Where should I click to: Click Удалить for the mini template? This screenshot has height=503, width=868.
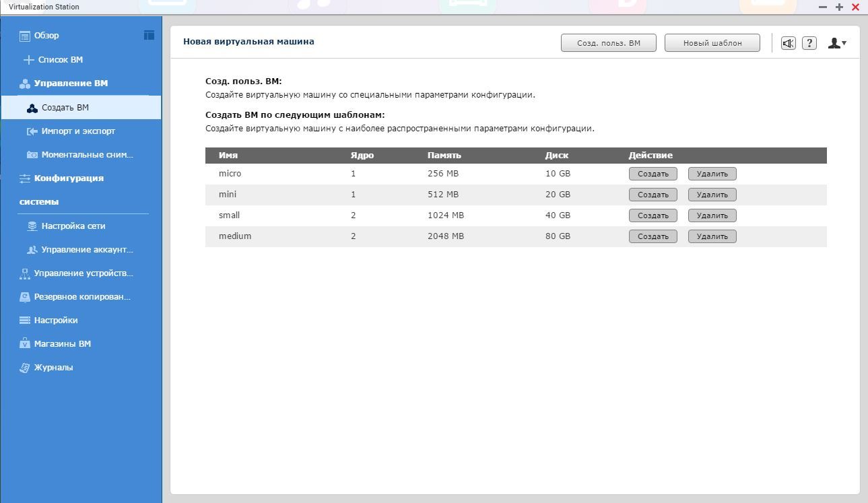click(712, 195)
